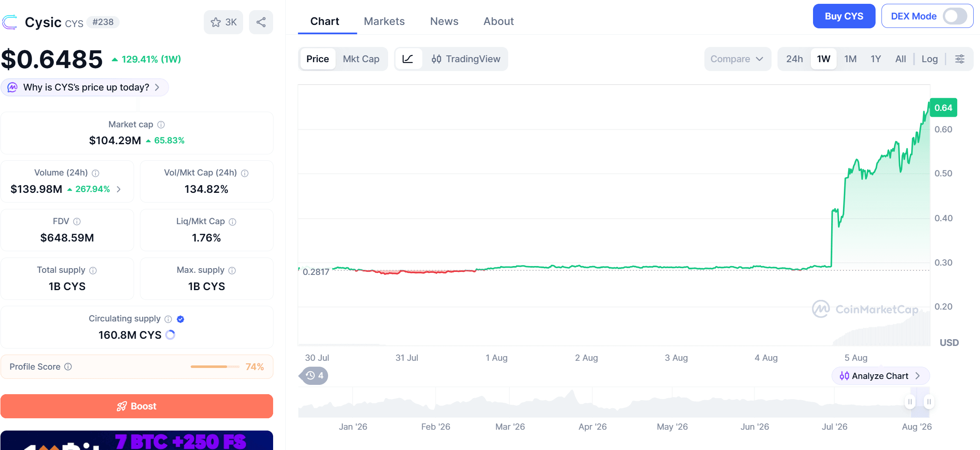
Task: Set chart range to 24h
Action: (794, 59)
